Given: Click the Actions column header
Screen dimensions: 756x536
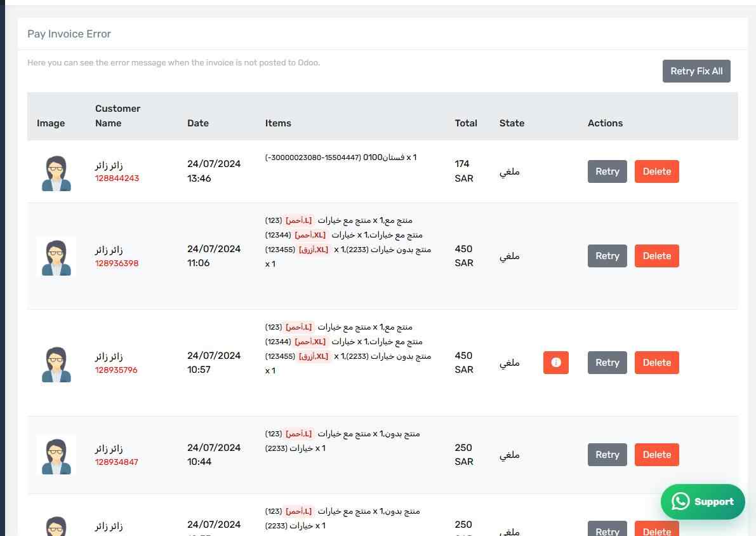Looking at the screenshot, I should pos(605,123).
